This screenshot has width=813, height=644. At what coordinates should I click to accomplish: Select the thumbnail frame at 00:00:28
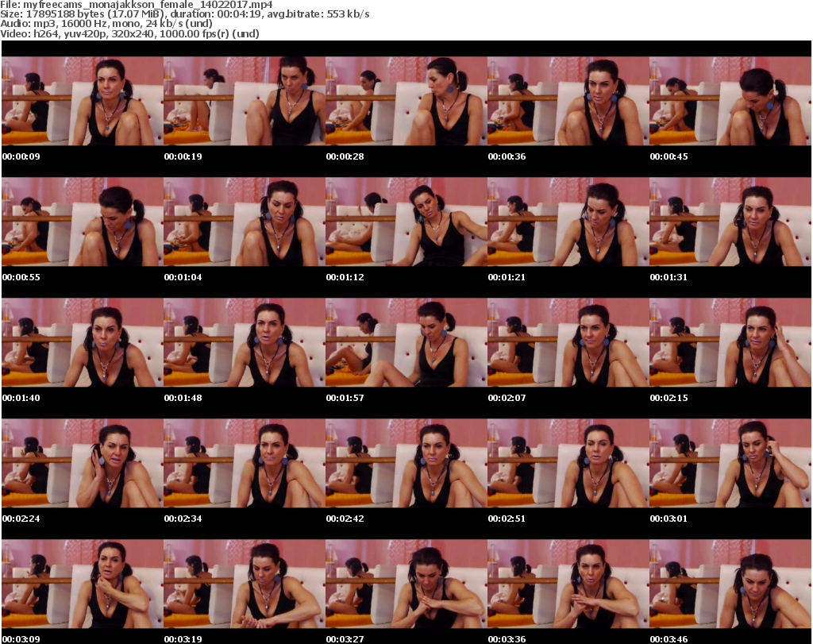pos(406,101)
